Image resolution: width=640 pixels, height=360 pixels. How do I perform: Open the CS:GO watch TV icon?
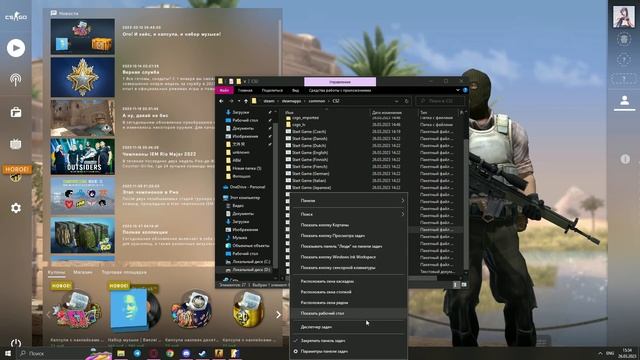pos(16,144)
